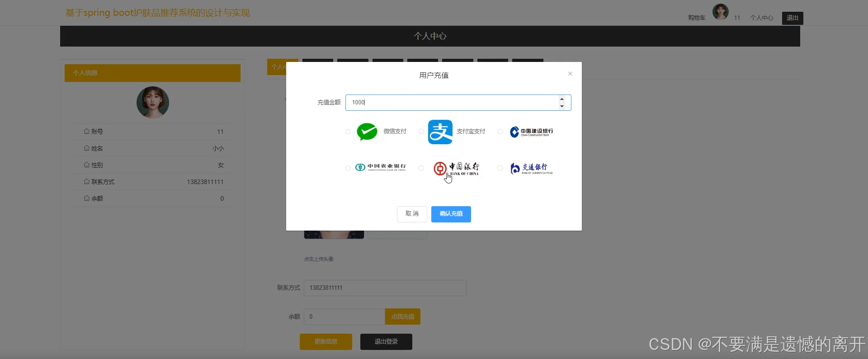The width and height of the screenshot is (868, 359).
Task: Click the WeChat Pay green logo
Action: coord(367,132)
